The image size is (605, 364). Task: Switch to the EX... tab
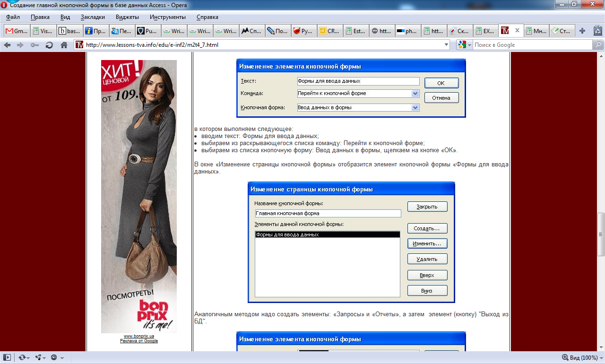point(485,31)
